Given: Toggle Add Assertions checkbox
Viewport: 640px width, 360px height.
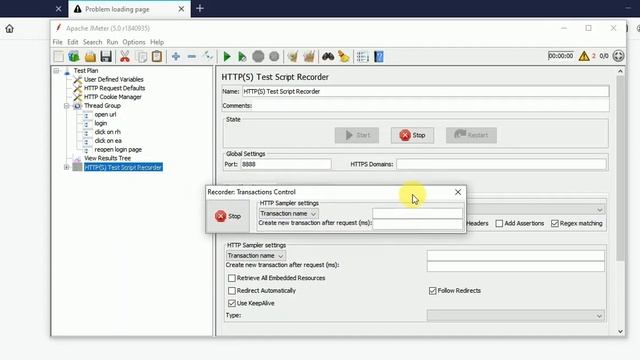Looking at the screenshot, I should tap(499, 223).
